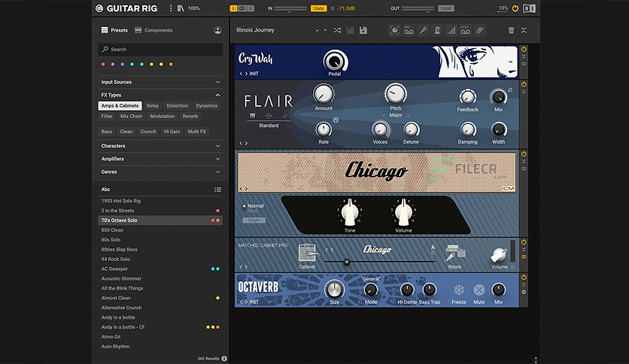
Task: Click the magnifier icon in search
Action: (x=105, y=50)
